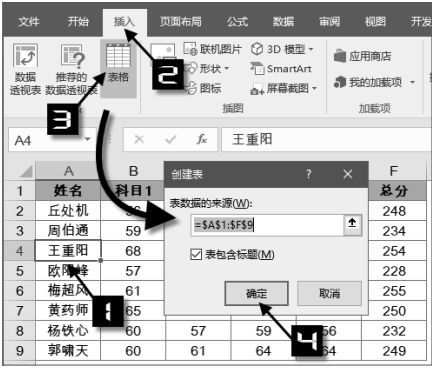Click the 确定 button
The image size is (434, 368).
pos(256,293)
